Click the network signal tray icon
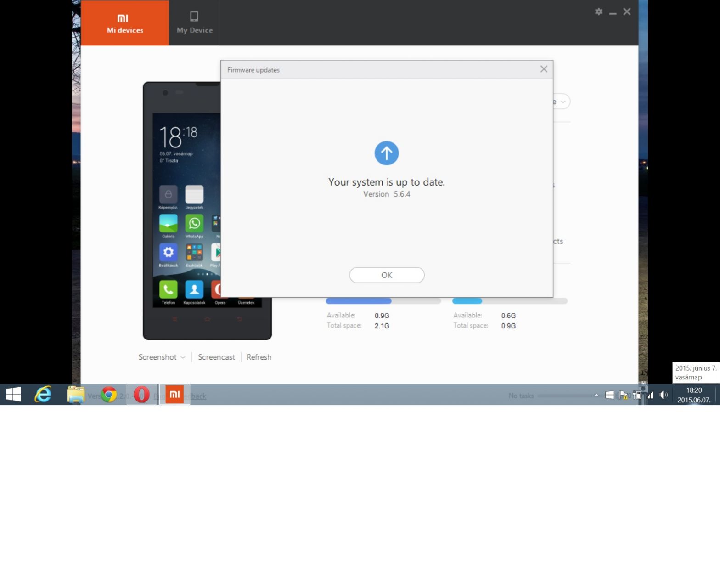Image resolution: width=720 pixels, height=588 pixels. [650, 395]
